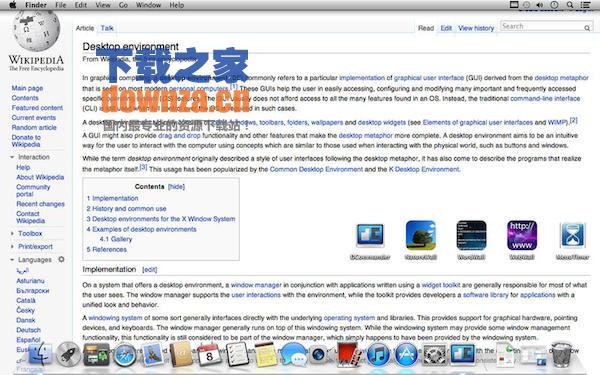600x375 pixels.
Task: Open iTunes music note icon in the Dock
Action: coord(378,354)
